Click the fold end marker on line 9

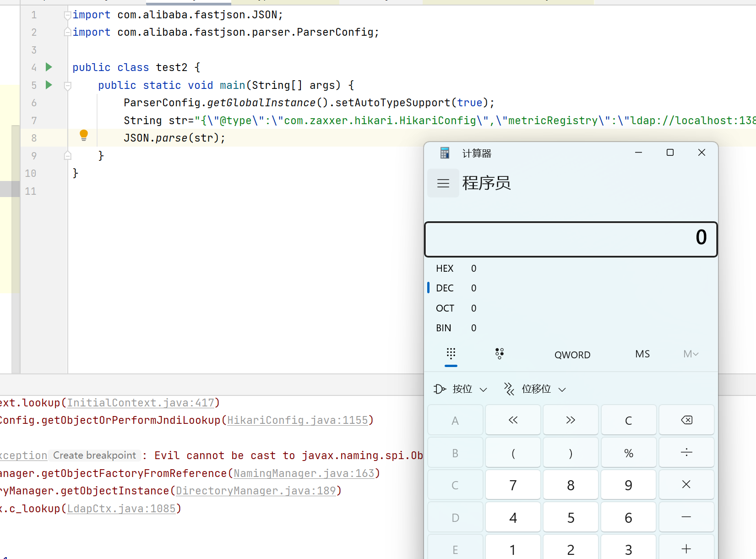[67, 156]
